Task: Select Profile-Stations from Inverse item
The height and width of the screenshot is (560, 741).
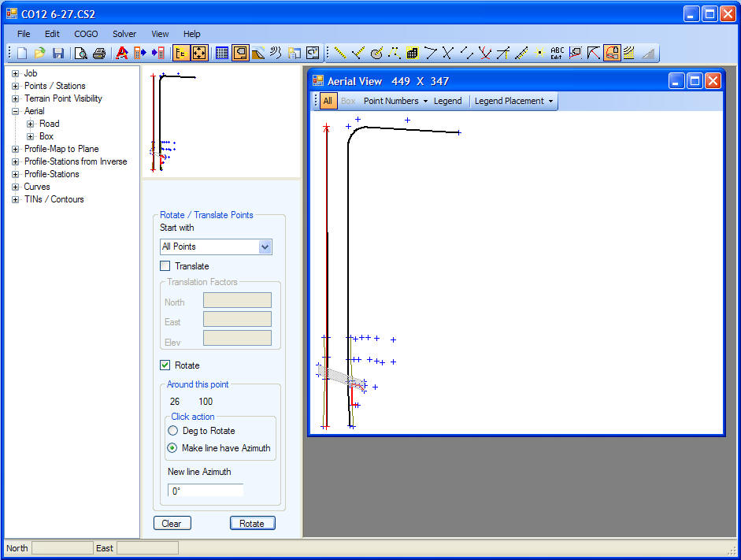Action: click(x=76, y=161)
